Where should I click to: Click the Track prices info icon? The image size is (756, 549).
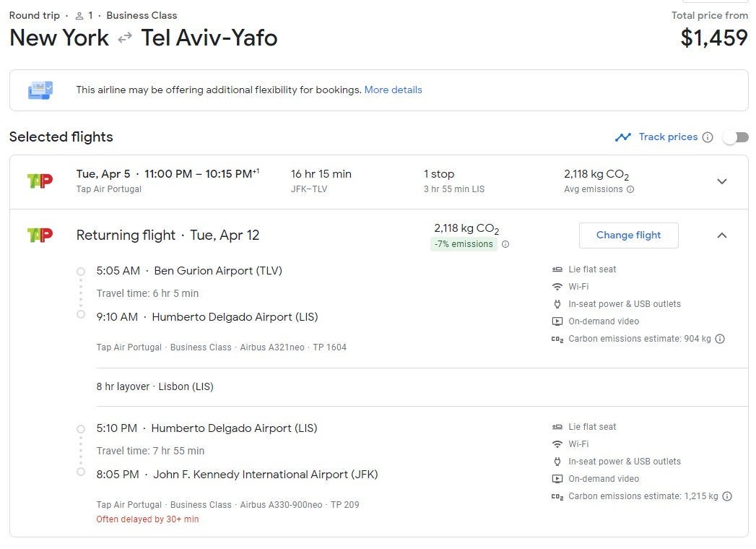[708, 137]
